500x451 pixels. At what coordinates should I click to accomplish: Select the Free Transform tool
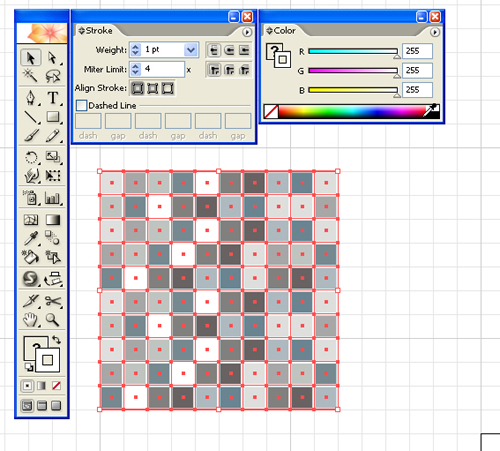pyautogui.click(x=52, y=175)
